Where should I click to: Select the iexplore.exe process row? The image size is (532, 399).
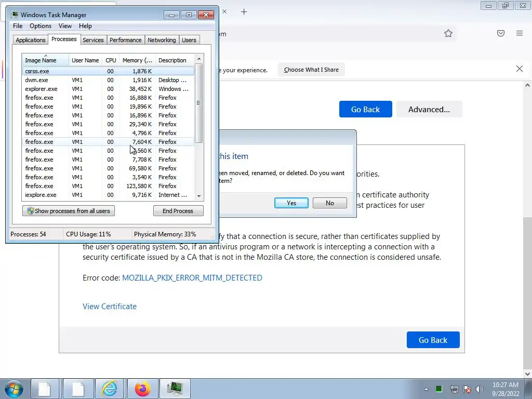point(108,195)
